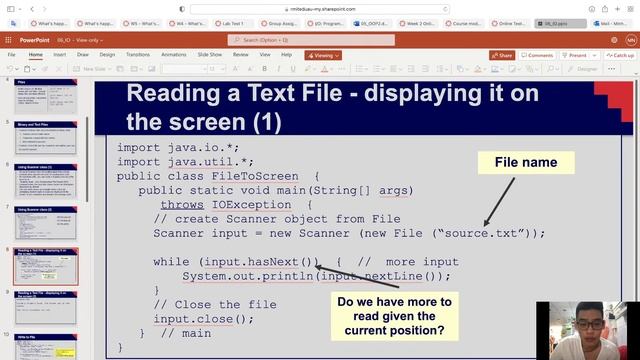Open the Office app launcher grid
640x360 pixels.
[x=8, y=40]
